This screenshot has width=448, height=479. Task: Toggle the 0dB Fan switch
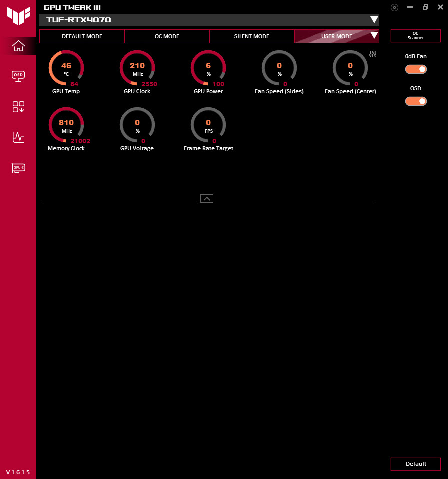416,69
